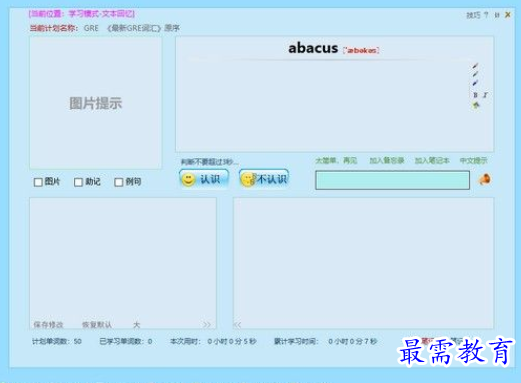The width and height of the screenshot is (521, 383).
Task: Click the 本次用时 elapsed time text
Action: 213,341
